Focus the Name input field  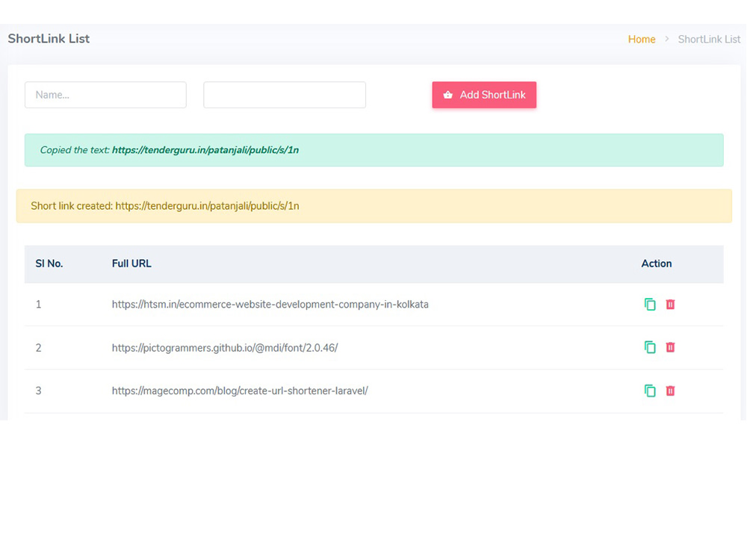[106, 95]
